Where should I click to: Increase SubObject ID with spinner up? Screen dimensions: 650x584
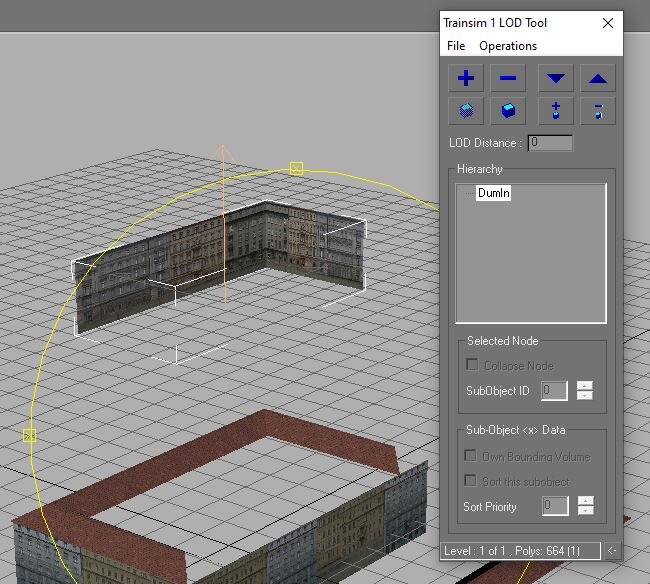pyautogui.click(x=585, y=386)
